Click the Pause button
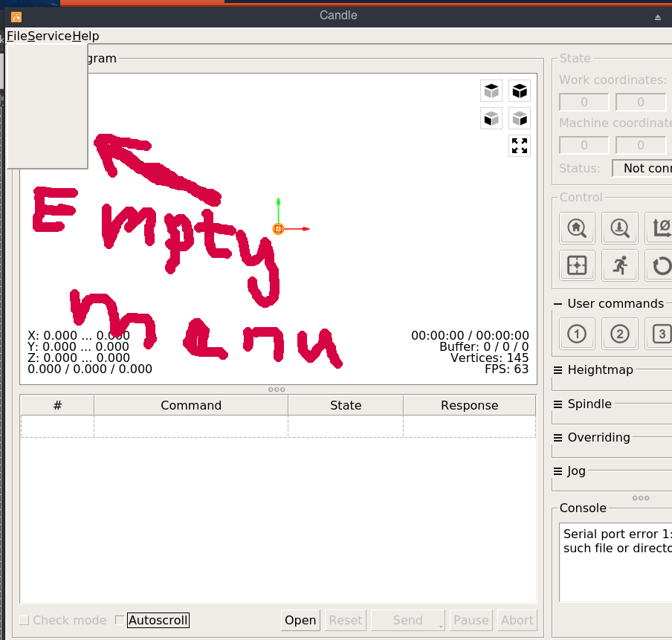 [x=471, y=620]
